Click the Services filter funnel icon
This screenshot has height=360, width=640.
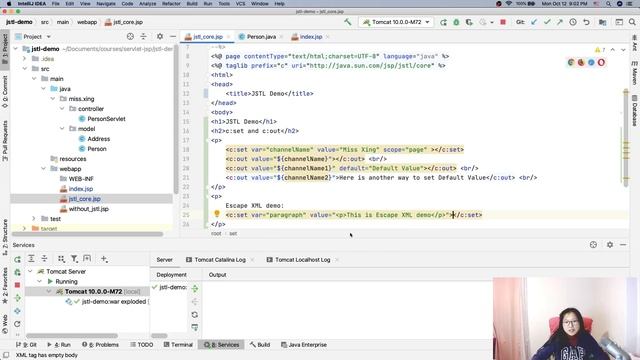[x=74, y=259]
